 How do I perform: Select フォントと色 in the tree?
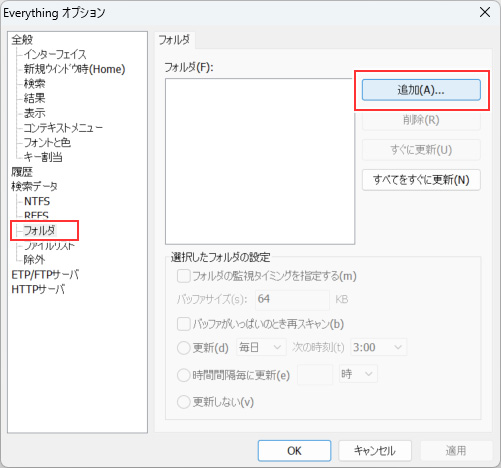tap(47, 142)
